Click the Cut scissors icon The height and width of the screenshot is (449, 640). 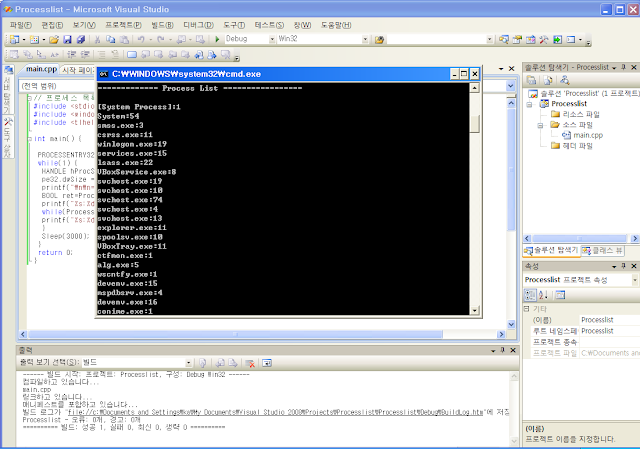click(97, 39)
